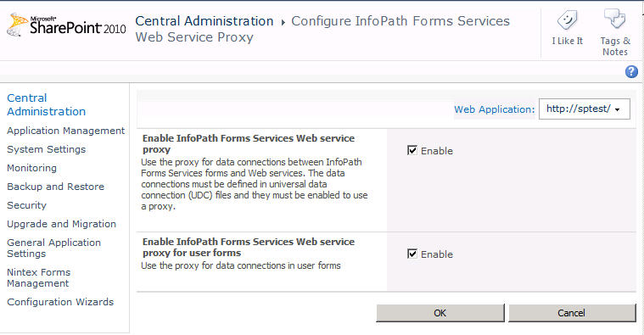Go to Application Management

pos(65,131)
